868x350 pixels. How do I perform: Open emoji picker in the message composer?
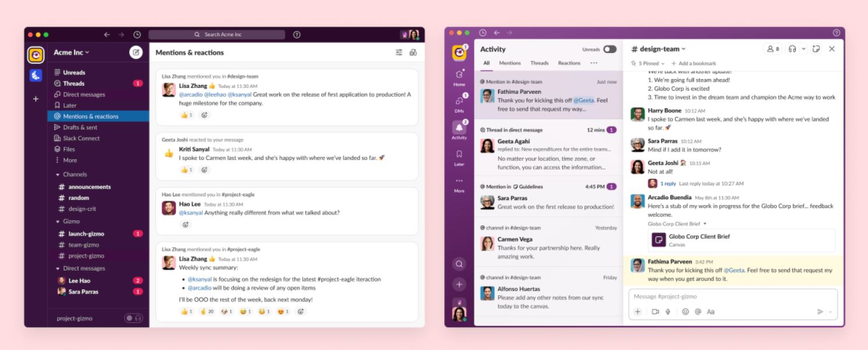click(685, 312)
